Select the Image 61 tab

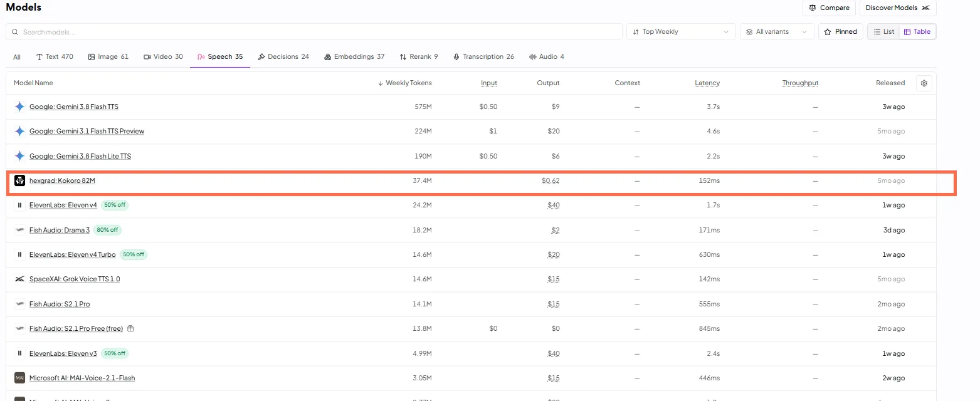point(108,56)
